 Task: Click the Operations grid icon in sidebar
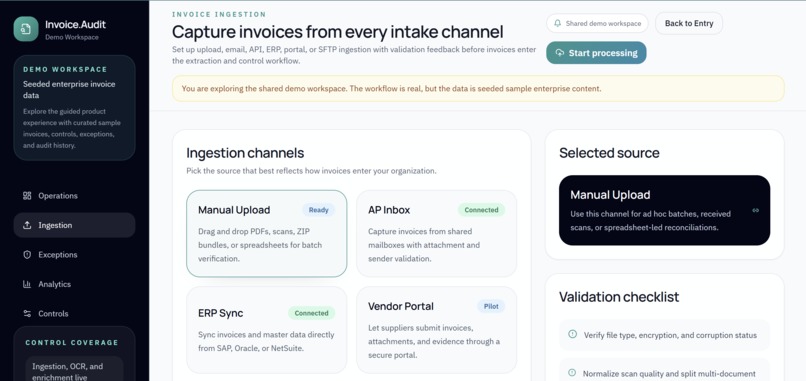27,196
